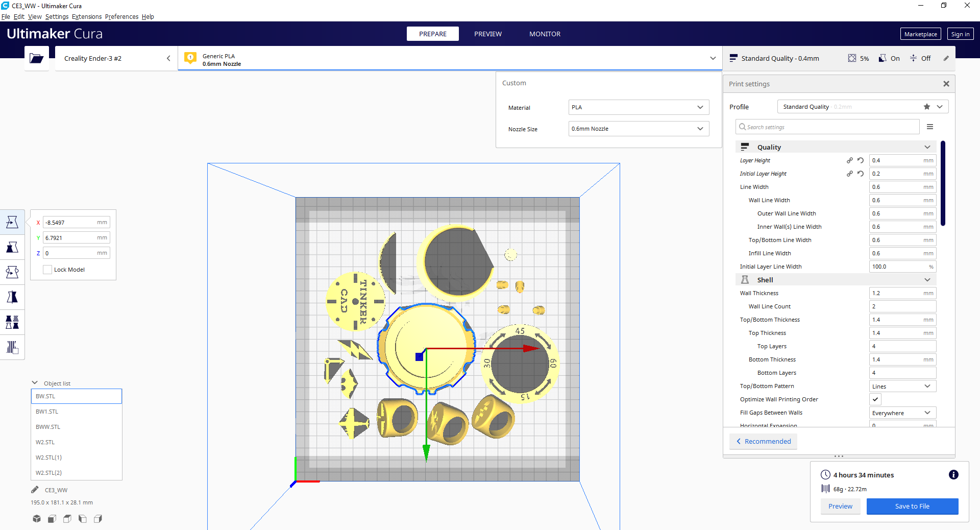Click the print settings scrollbar
Image resolution: width=980 pixels, height=530 pixels.
coord(943,183)
